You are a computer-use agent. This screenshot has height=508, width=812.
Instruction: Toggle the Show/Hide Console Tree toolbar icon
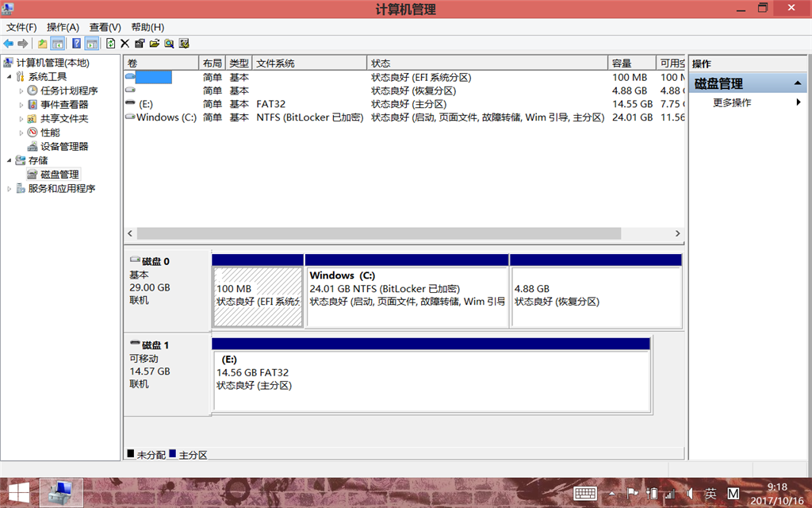click(57, 44)
